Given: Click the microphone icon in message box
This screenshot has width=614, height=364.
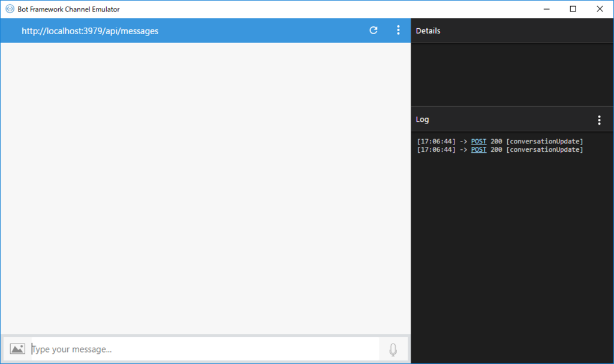Looking at the screenshot, I should [x=393, y=349].
